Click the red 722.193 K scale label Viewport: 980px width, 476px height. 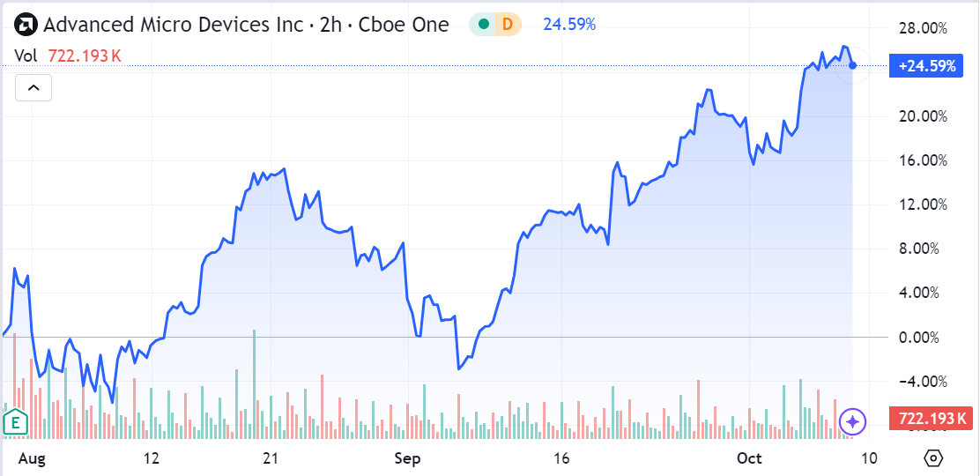(932, 419)
